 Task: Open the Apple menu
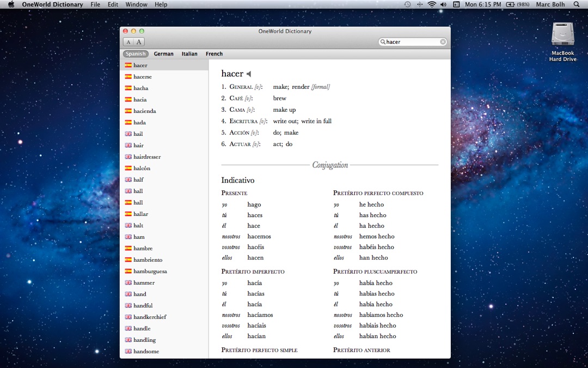11,4
